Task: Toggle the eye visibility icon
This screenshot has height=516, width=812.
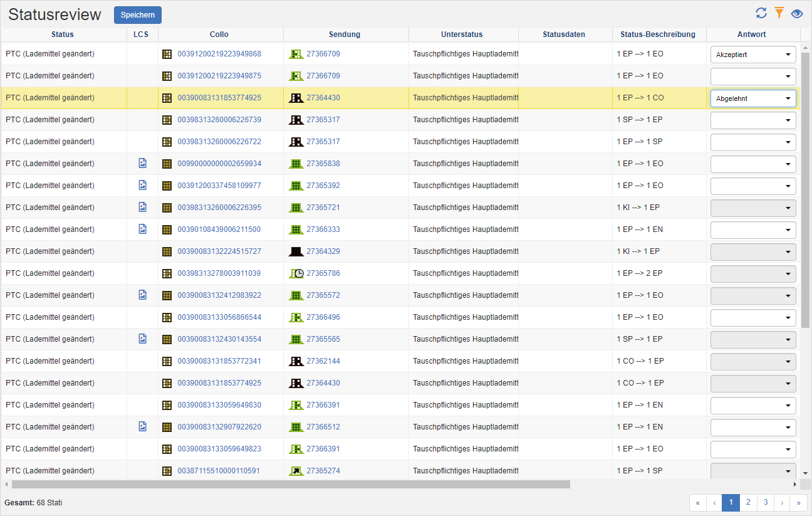Action: (x=797, y=13)
